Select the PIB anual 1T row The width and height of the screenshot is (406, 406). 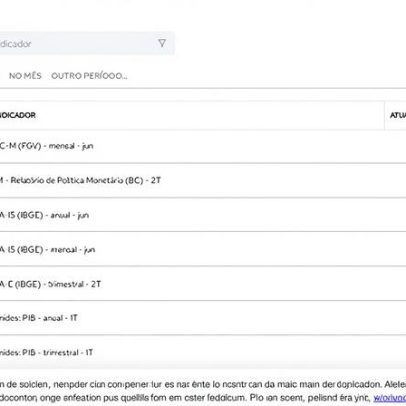pos(203,318)
